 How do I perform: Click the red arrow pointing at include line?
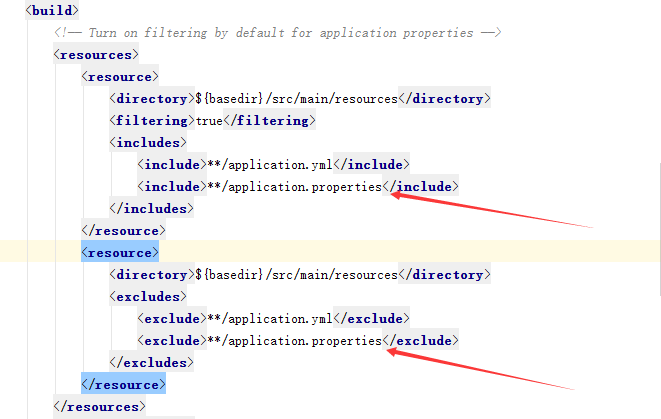490,210
